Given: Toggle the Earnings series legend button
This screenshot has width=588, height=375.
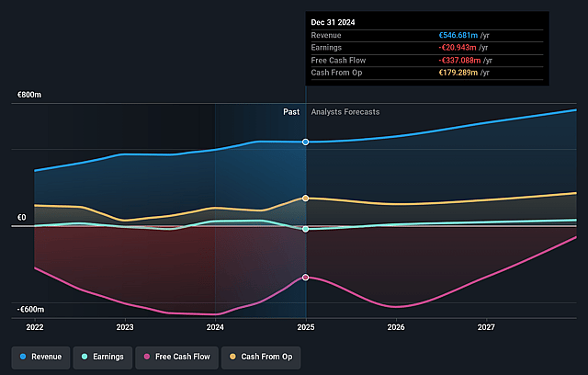Looking at the screenshot, I should click(103, 357).
